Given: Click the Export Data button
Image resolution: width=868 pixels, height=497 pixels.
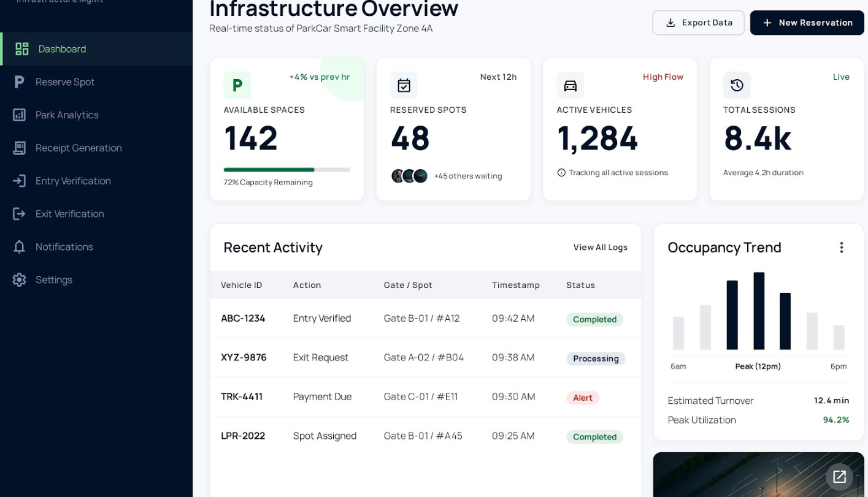Looking at the screenshot, I should tap(698, 23).
